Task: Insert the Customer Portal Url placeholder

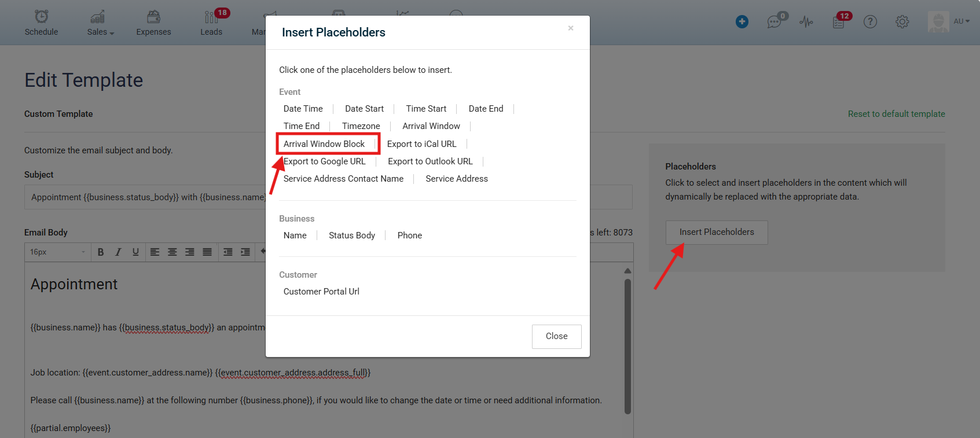Action: [321, 292]
